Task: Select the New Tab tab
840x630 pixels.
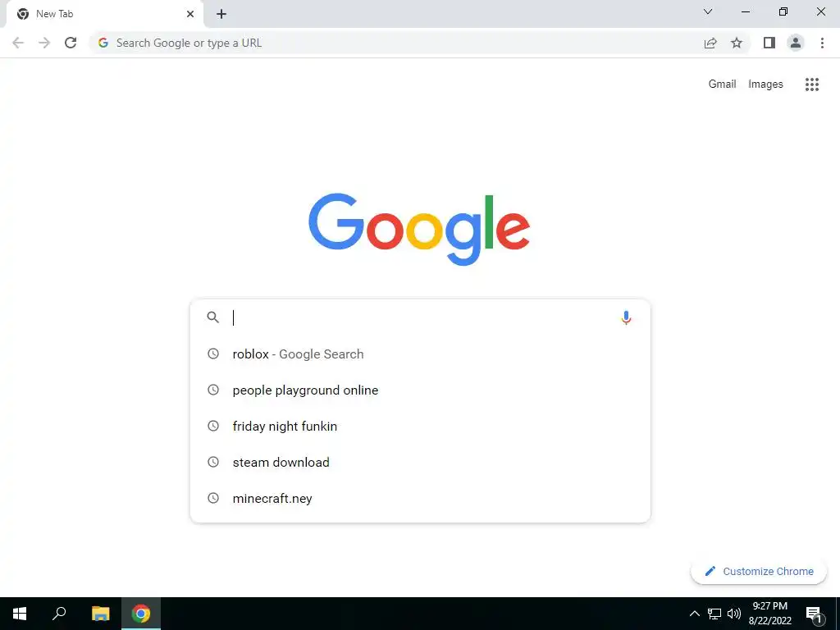Action: coord(102,15)
